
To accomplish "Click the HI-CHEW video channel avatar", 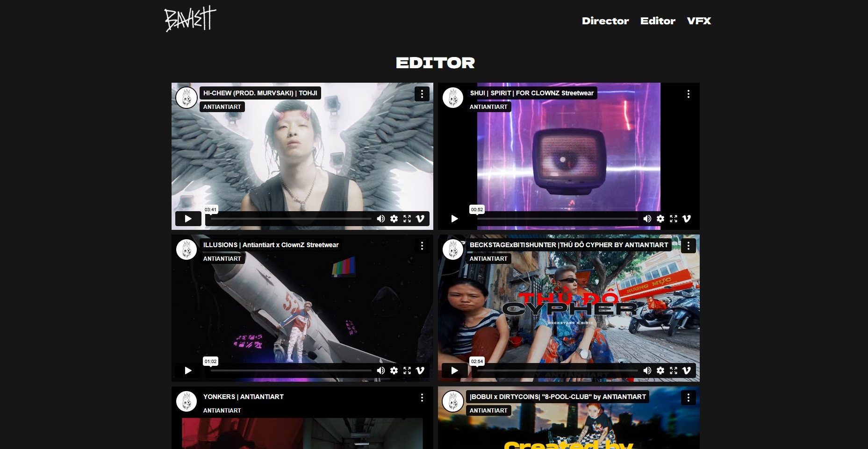I will tap(186, 98).
